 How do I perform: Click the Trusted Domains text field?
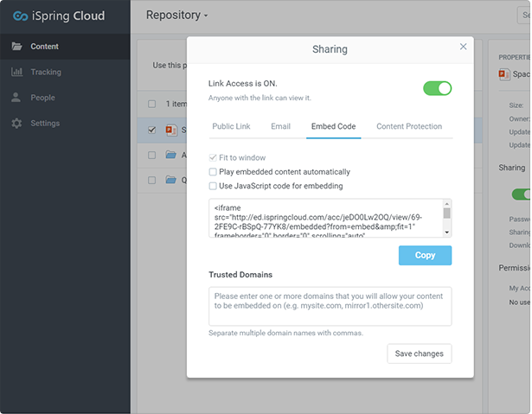click(330, 306)
